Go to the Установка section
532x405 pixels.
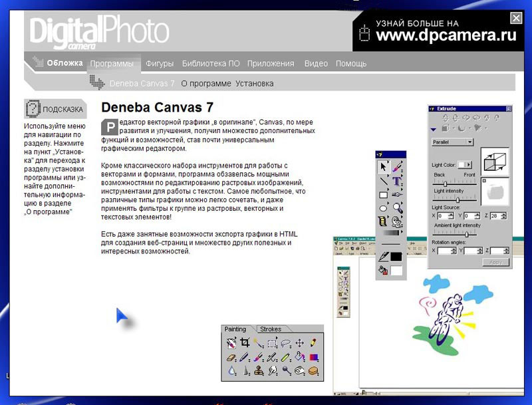click(x=255, y=83)
